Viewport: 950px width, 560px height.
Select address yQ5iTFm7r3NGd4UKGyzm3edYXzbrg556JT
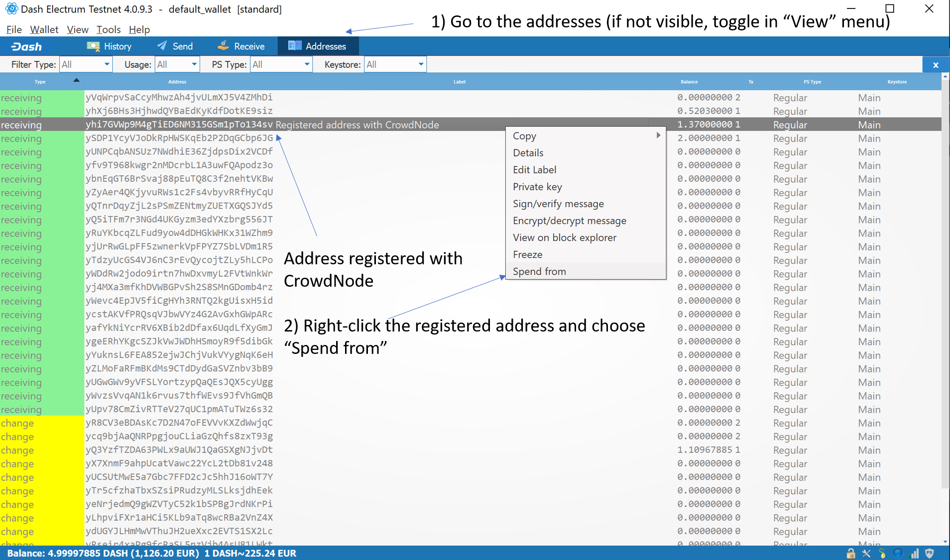(x=179, y=219)
